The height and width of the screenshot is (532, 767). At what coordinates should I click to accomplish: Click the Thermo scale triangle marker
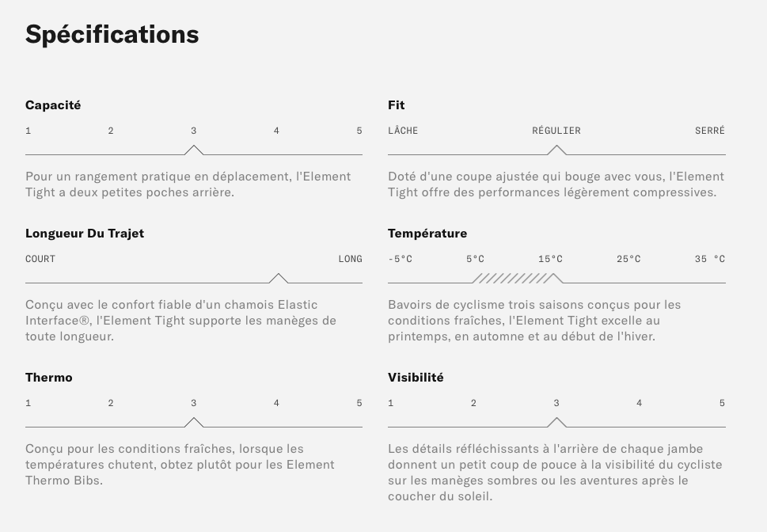click(194, 423)
